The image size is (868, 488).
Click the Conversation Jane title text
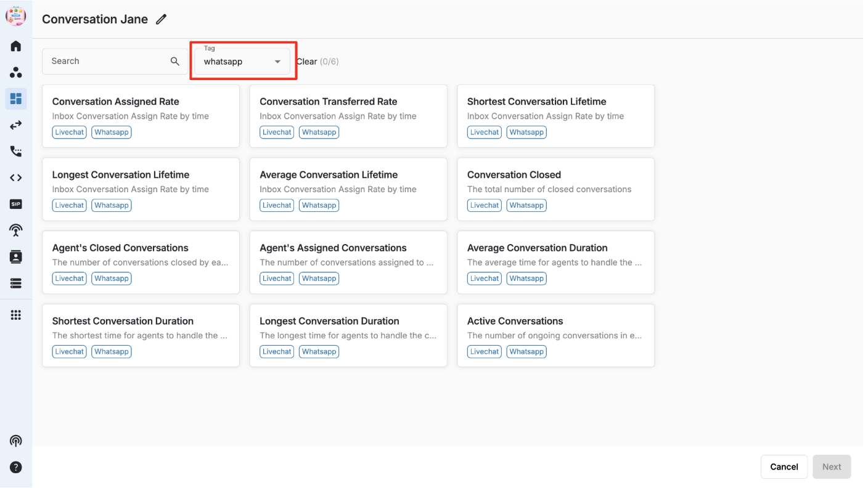click(95, 19)
